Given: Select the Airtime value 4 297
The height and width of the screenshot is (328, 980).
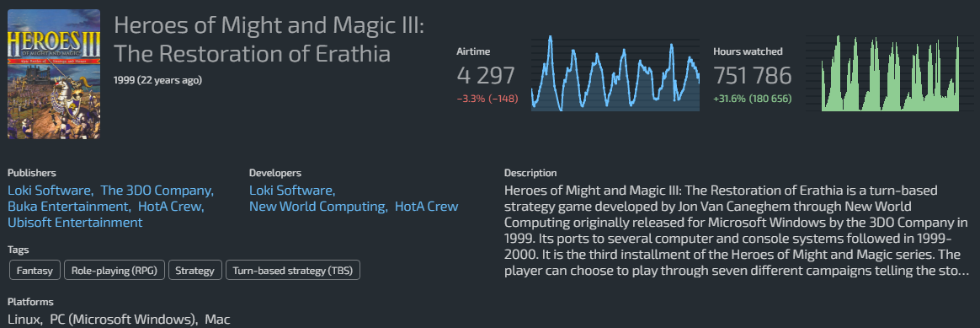Looking at the screenshot, I should click(486, 76).
